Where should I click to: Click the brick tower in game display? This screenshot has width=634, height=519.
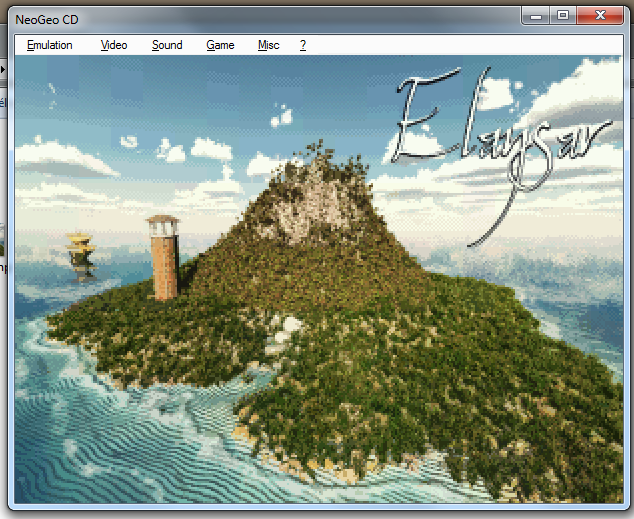[x=164, y=258]
